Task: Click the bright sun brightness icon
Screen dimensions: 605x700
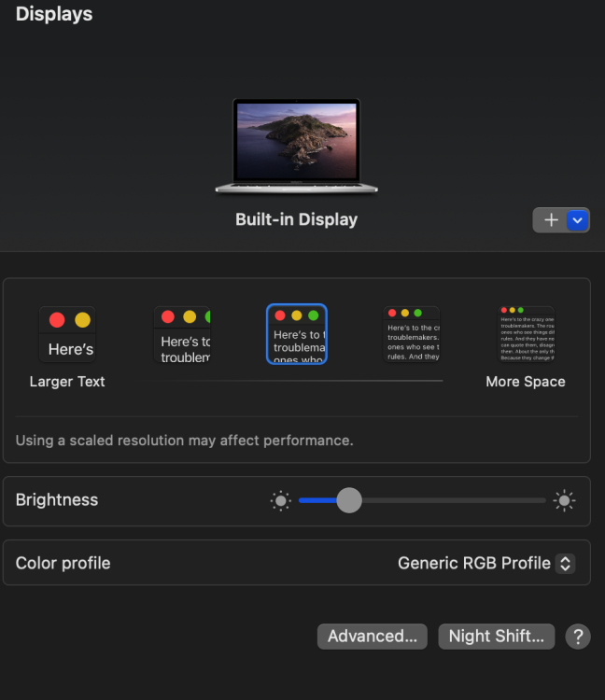Action: pos(564,500)
